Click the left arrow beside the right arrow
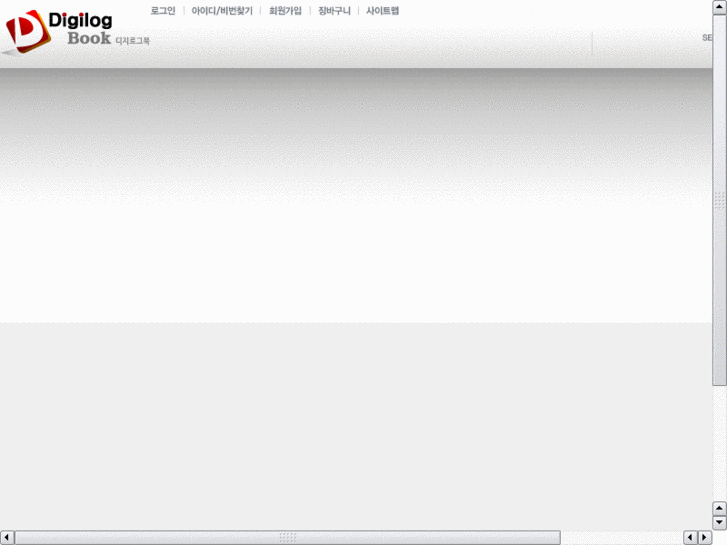 [690, 537]
